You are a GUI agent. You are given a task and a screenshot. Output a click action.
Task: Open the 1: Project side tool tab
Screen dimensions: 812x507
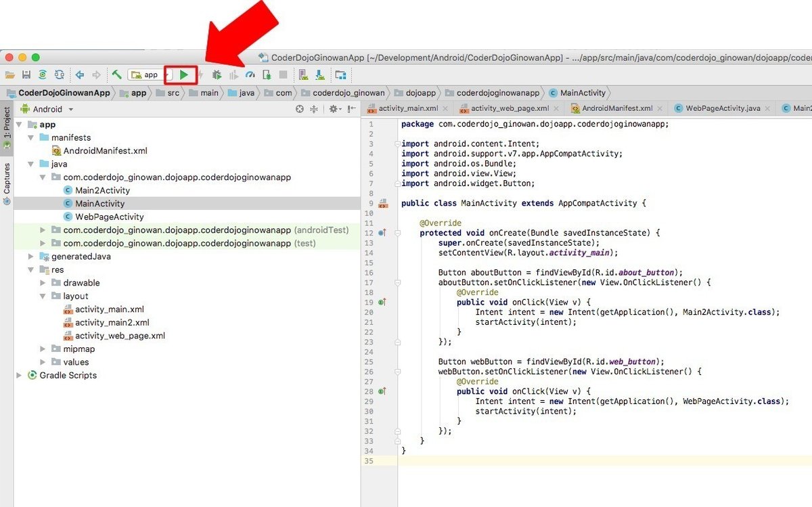pos(7,129)
